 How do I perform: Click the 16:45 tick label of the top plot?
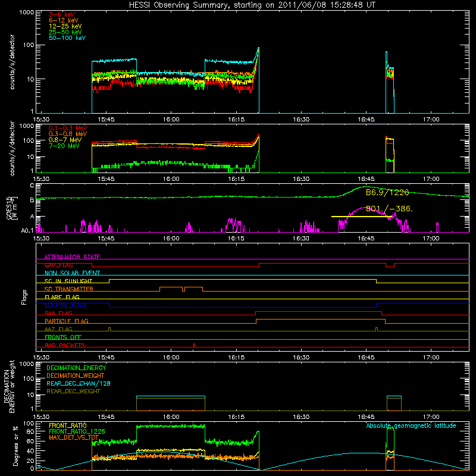(x=366, y=120)
